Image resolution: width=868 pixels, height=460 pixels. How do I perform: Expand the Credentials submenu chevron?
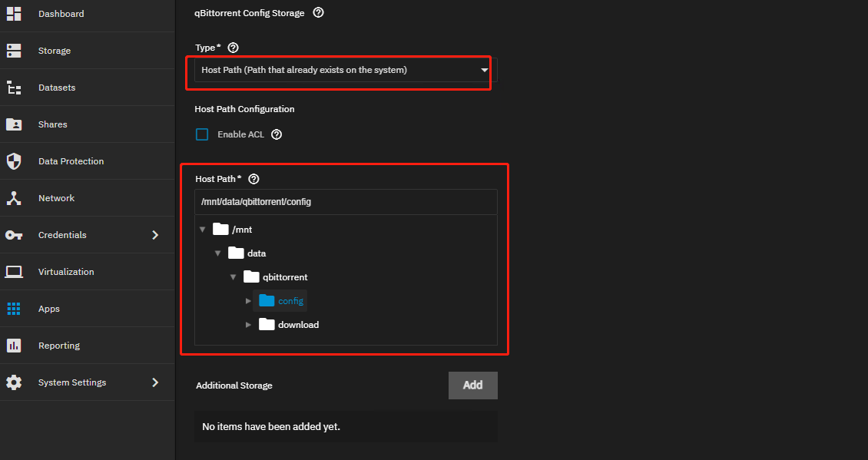(156, 235)
